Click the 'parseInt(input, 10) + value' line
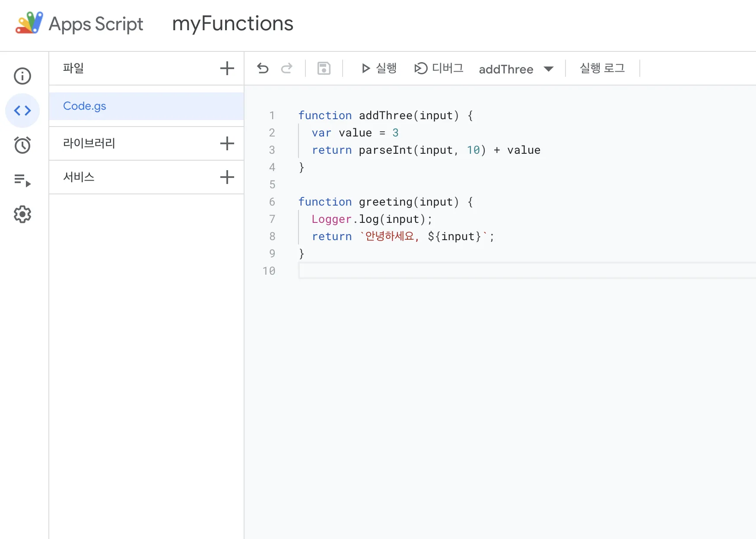Image resolution: width=756 pixels, height=539 pixels. click(x=426, y=150)
